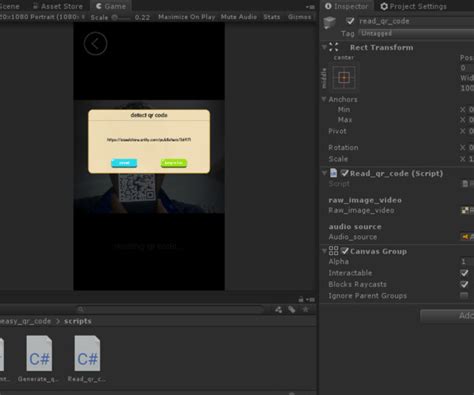Click the magnifier icon in Project search
474x395 pixels.
80,310
